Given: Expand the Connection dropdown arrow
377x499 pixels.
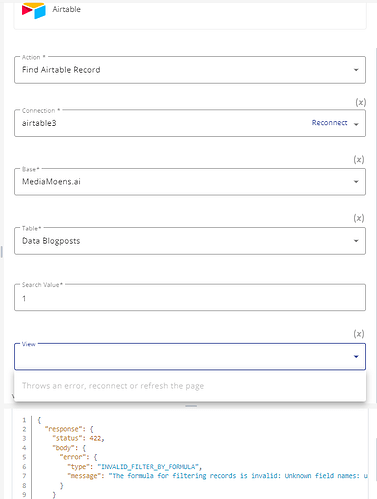Looking at the screenshot, I should [x=356, y=124].
